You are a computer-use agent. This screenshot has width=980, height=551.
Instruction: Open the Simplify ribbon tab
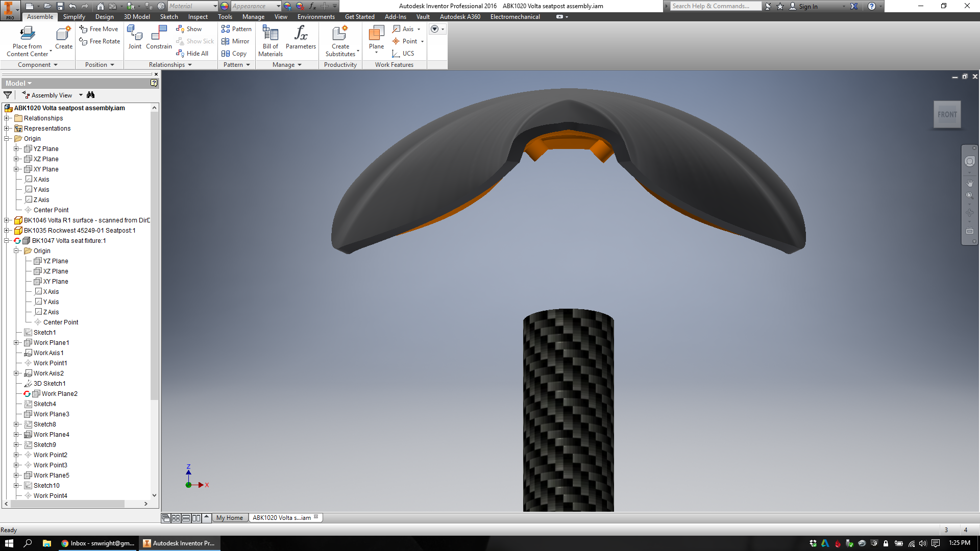coord(74,17)
